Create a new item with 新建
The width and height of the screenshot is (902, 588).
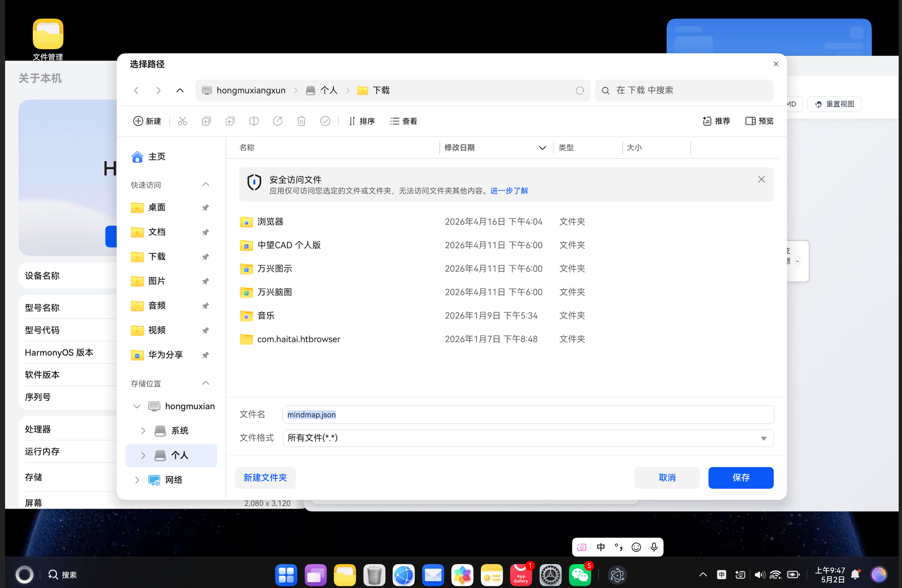point(147,121)
